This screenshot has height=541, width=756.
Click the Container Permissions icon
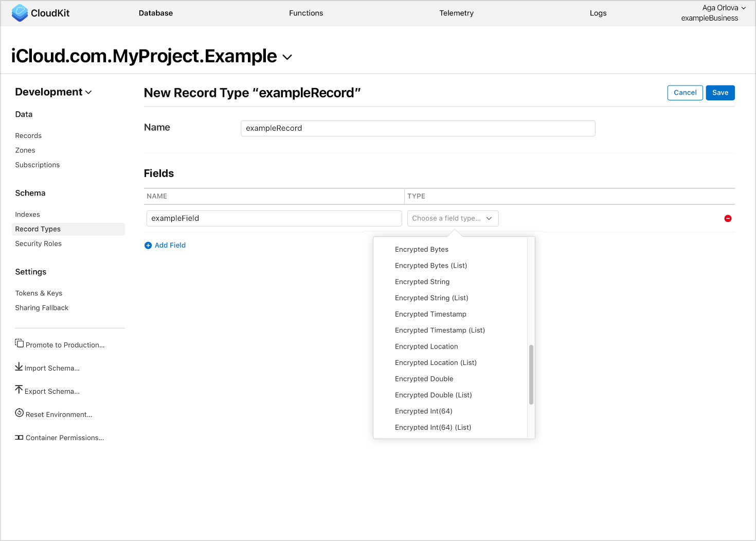[19, 438]
